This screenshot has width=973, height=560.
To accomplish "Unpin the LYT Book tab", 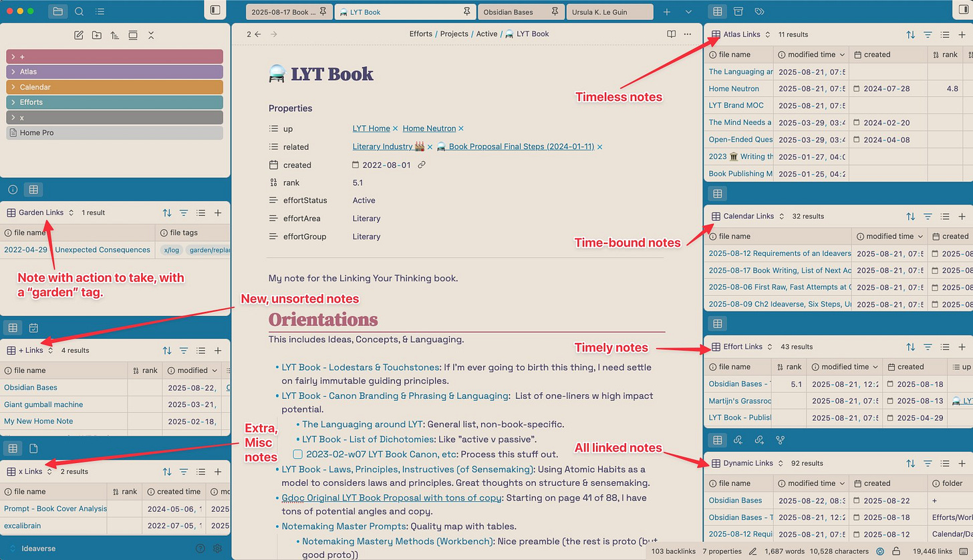I will 467,12.
